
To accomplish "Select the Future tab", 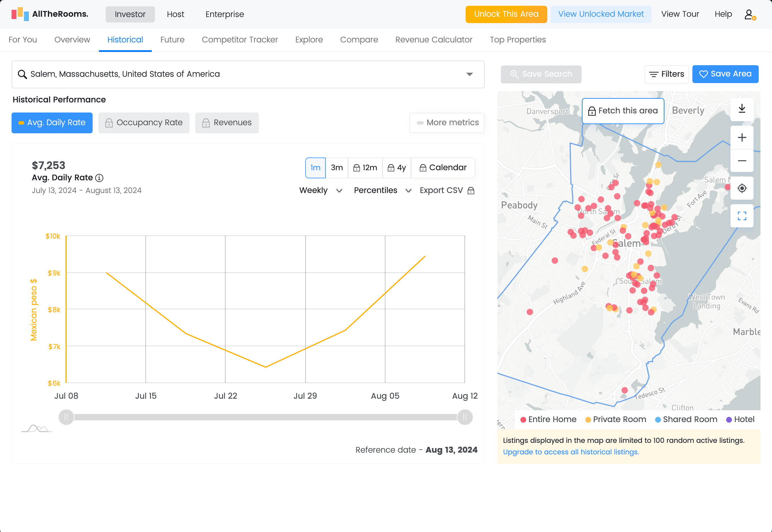I will (x=172, y=40).
